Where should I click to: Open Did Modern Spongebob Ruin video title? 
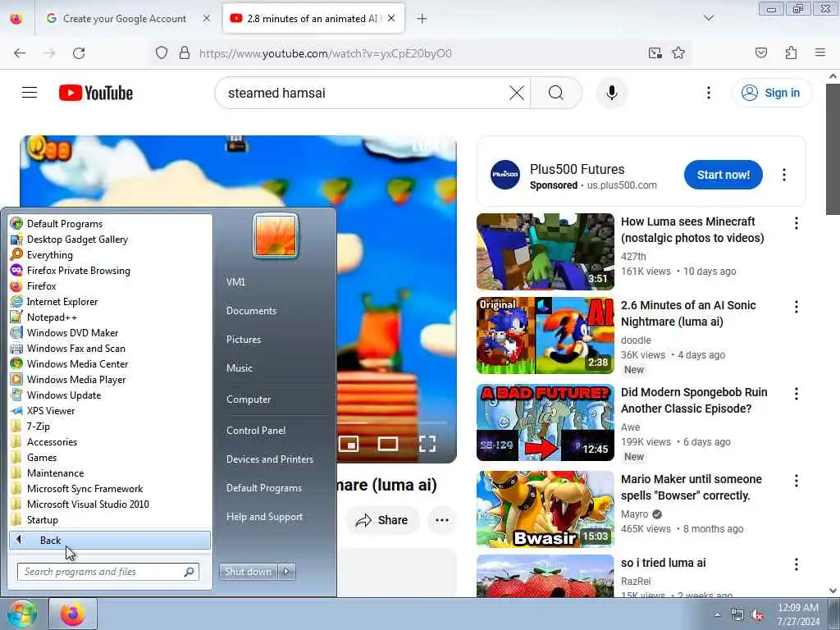[694, 400]
